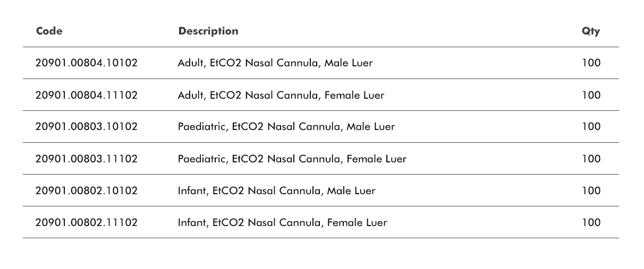Select product code 20901.00804.10102
The height and width of the screenshot is (269, 644).
pos(87,63)
